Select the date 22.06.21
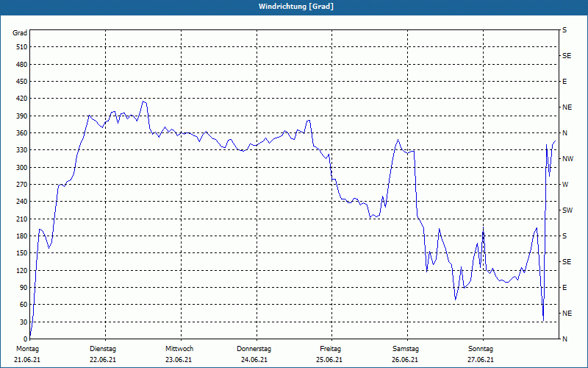The width and height of the screenshot is (588, 368). (x=103, y=360)
